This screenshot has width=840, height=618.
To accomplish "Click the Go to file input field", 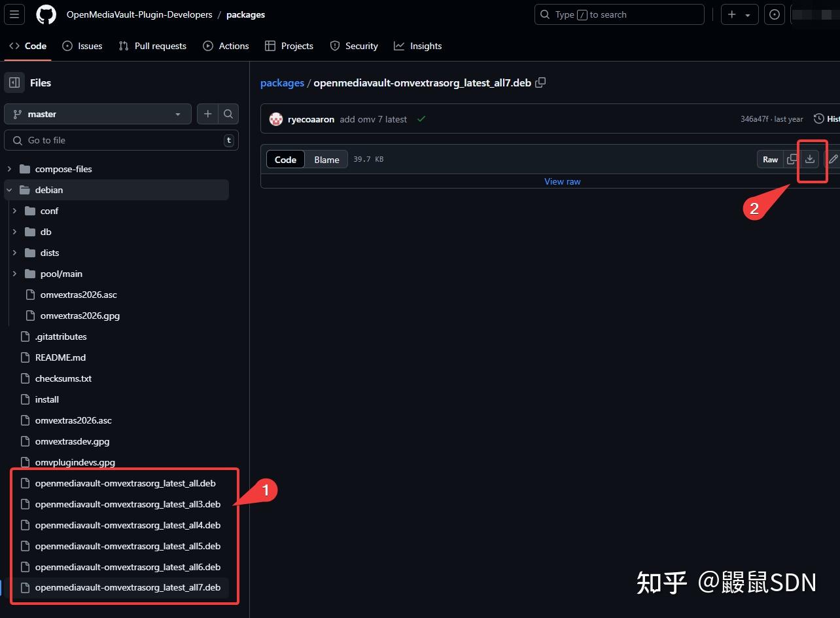I will coord(121,140).
